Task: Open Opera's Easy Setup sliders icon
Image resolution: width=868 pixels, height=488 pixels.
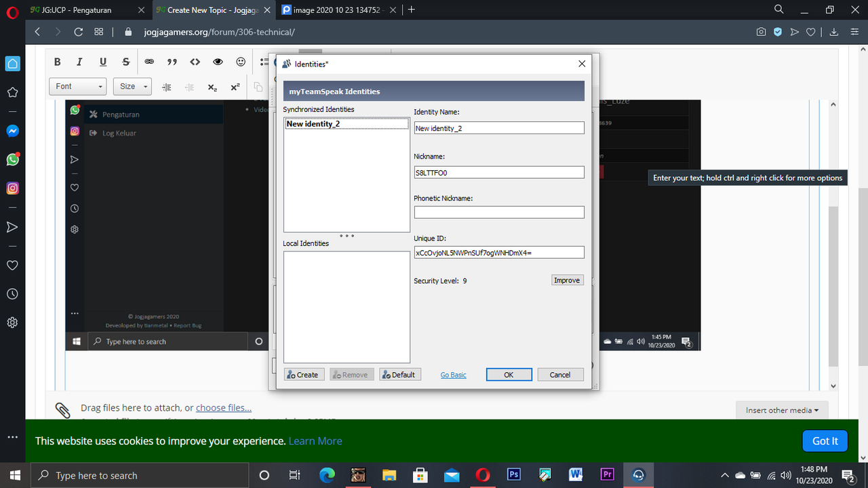Action: pyautogui.click(x=853, y=32)
